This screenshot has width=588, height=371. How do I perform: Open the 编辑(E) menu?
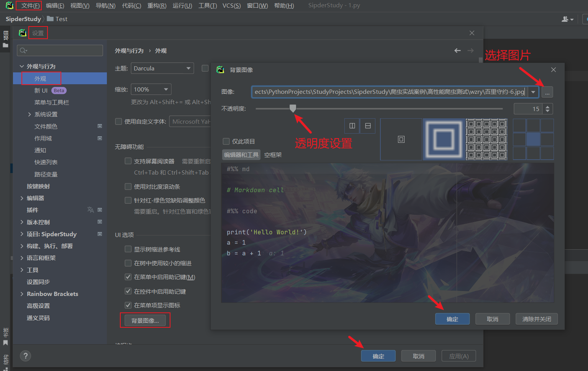click(55, 5)
